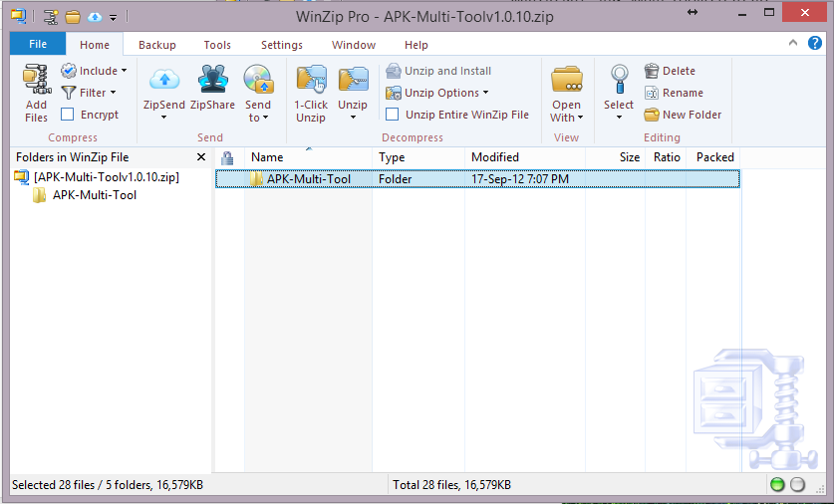Switch to the Settings tab
The image size is (834, 504).
tap(281, 45)
